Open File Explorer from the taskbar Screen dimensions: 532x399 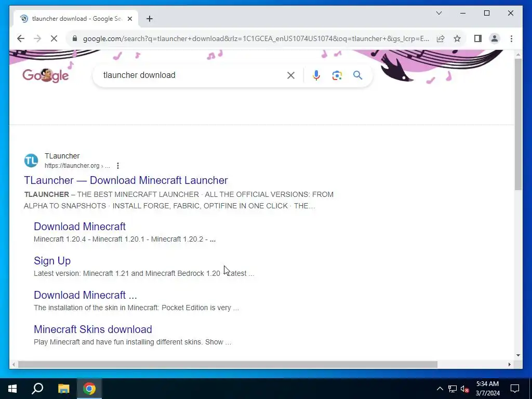63,389
